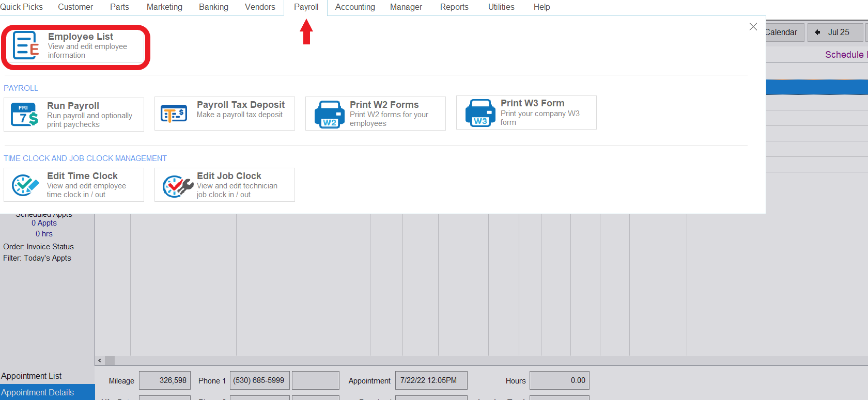868x400 pixels.
Task: Click the Employee List title text
Action: 81,37
